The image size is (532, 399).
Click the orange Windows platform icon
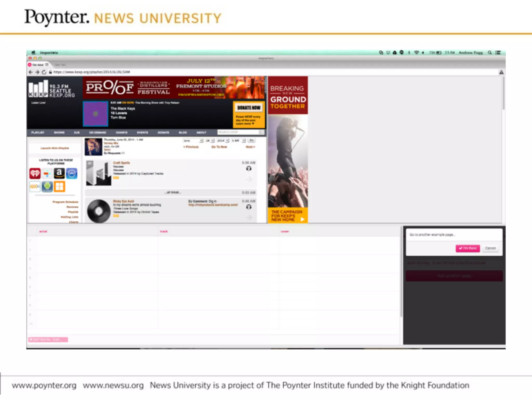59,187
